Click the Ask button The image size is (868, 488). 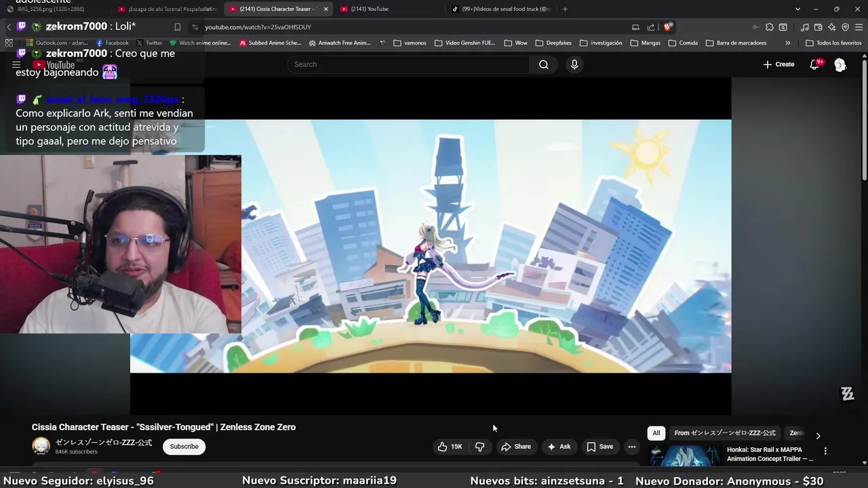(559, 447)
